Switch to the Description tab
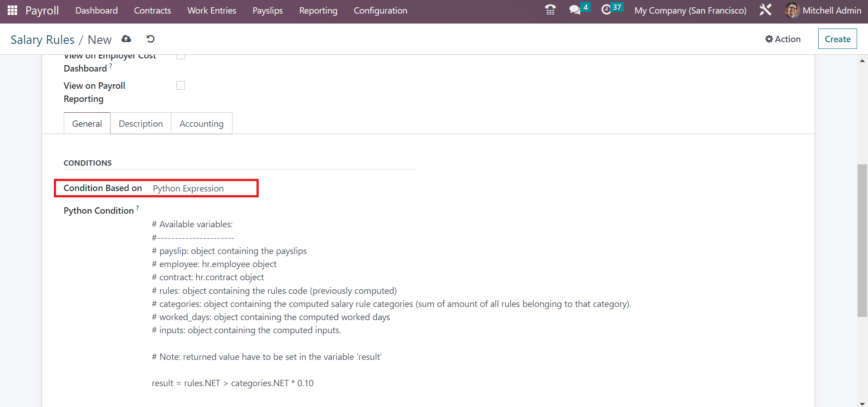 [x=141, y=124]
